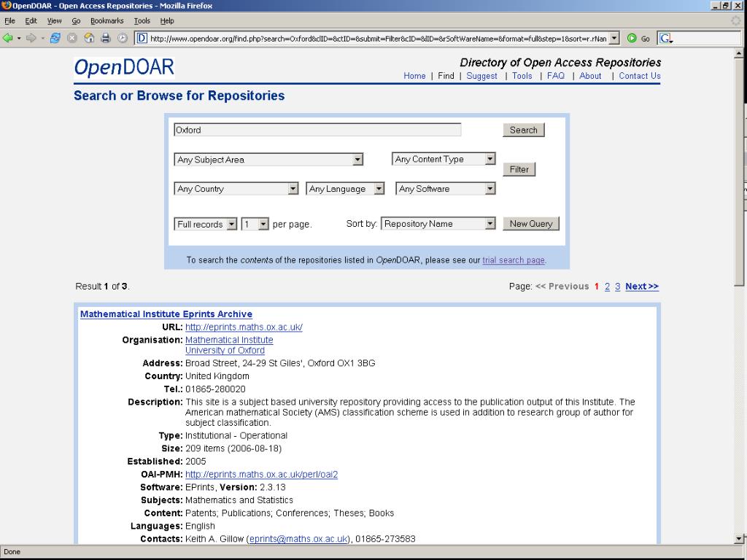Open the Tools menu in menu bar
This screenshot has height=560, width=747.
[142, 21]
